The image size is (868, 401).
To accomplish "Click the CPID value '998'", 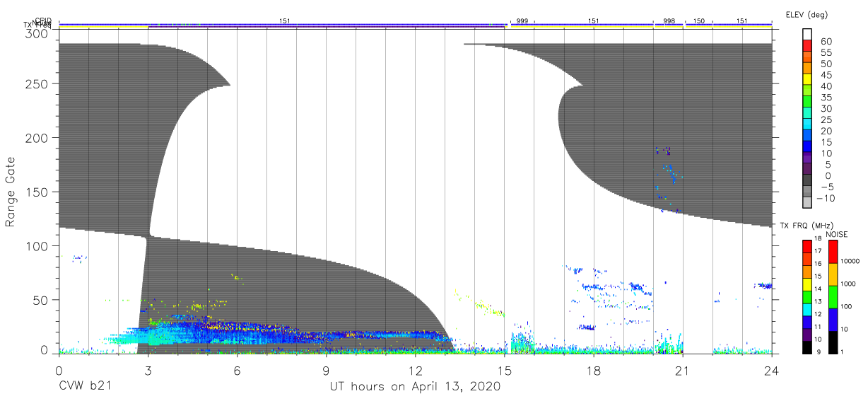I will [669, 21].
